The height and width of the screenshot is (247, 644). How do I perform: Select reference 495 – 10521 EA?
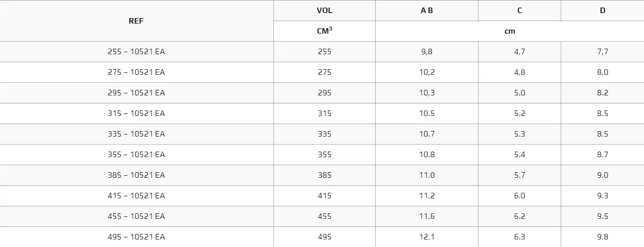coord(136,237)
